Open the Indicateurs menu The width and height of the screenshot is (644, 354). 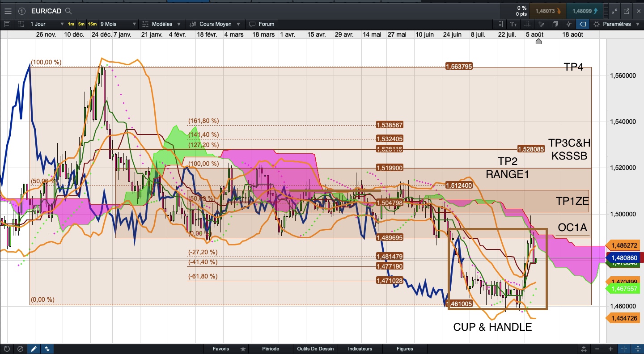tap(360, 349)
